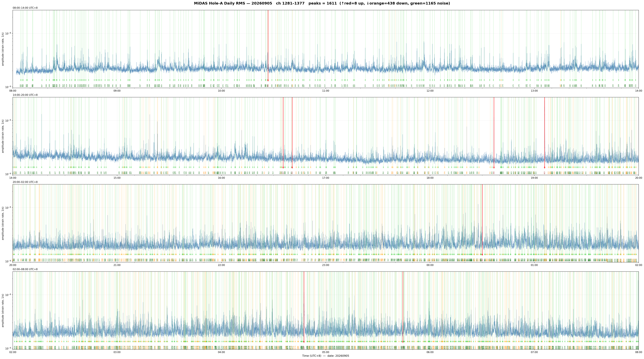
Task: Click the "22:00" x-axis tick label
Action: click(221, 265)
